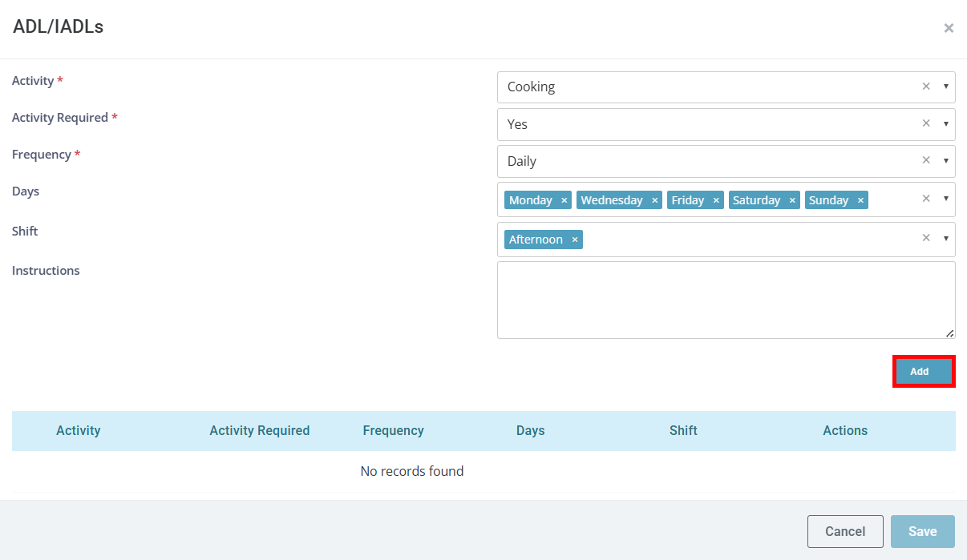Close the ADL/IADLs dialog

949,29
